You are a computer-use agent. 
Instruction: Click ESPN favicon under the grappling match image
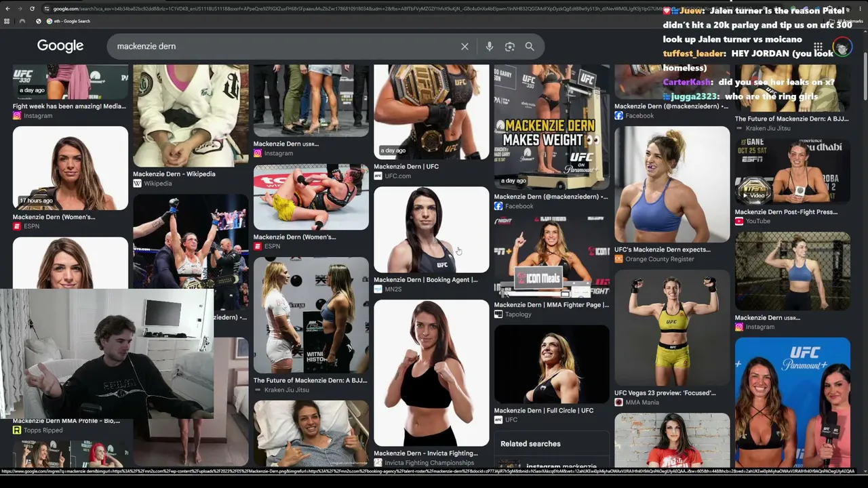tap(258, 246)
